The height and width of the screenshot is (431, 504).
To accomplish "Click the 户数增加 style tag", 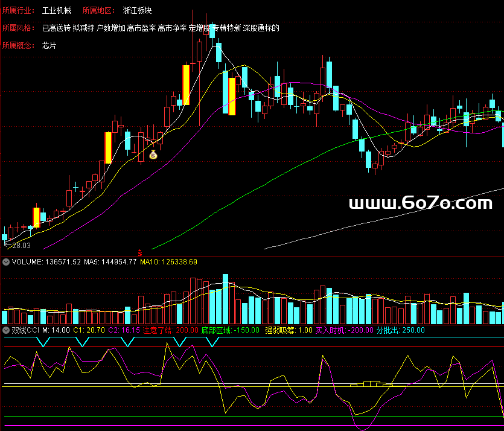I will [x=111, y=28].
